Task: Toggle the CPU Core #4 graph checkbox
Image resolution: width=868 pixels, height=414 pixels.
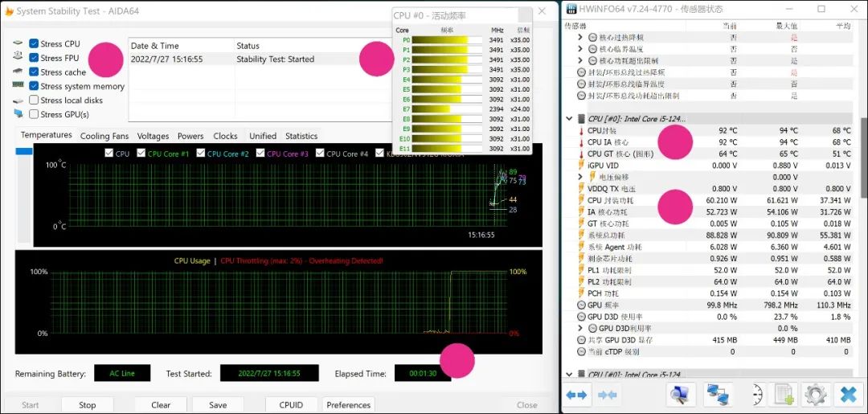Action: pyautogui.click(x=320, y=154)
